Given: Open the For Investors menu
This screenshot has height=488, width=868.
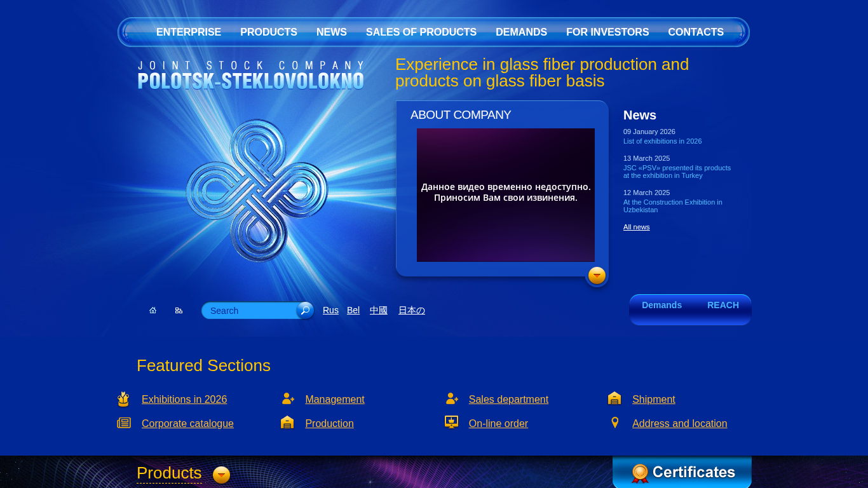Looking at the screenshot, I should [607, 32].
